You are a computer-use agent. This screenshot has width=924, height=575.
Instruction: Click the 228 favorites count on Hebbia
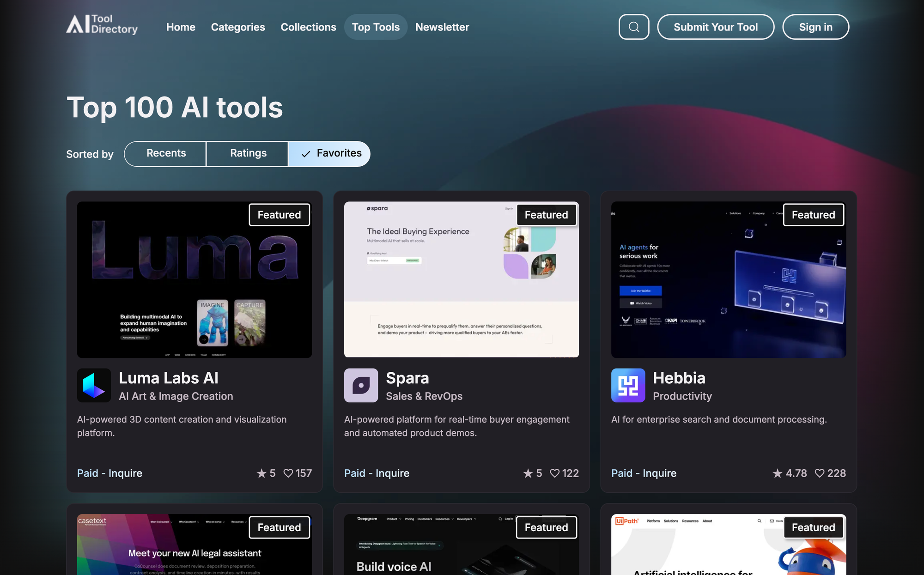(837, 473)
